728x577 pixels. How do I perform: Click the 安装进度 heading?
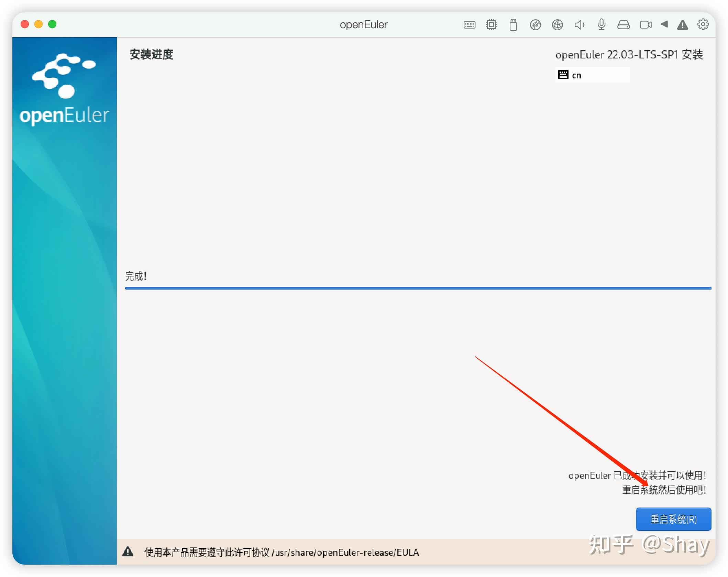pyautogui.click(x=151, y=54)
